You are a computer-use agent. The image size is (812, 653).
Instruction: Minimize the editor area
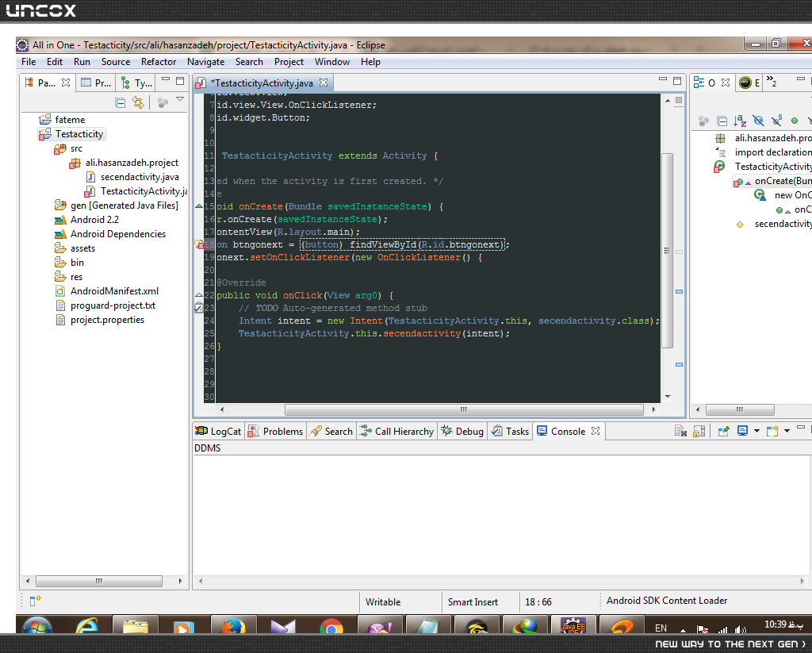pos(663,79)
